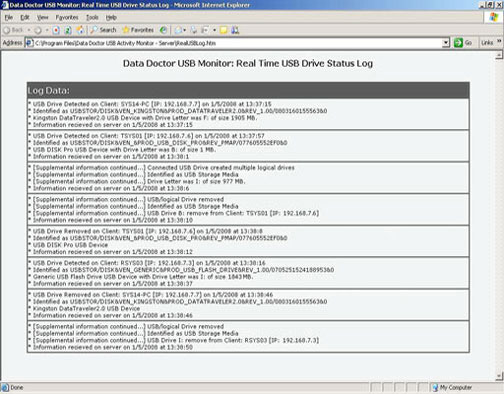Open the View menu

[x=43, y=17]
